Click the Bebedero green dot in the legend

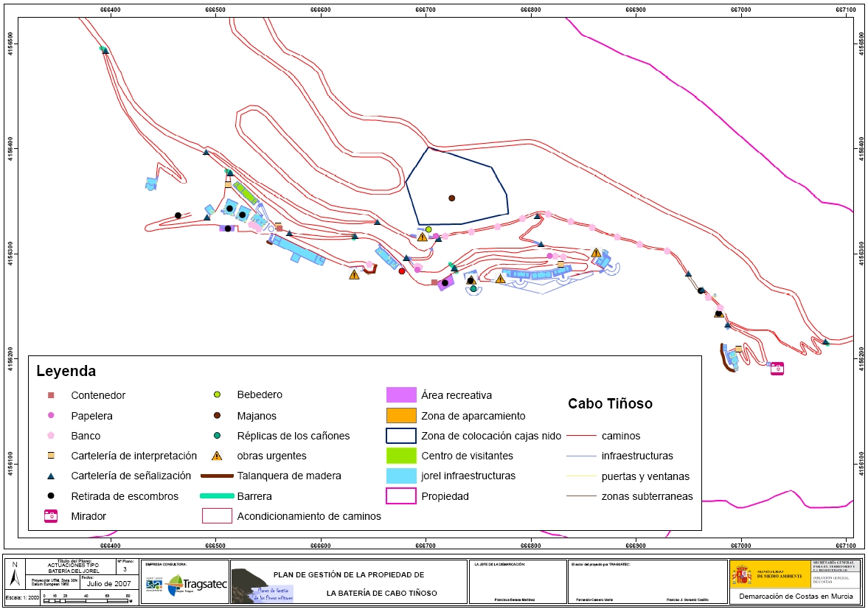pos(217,395)
